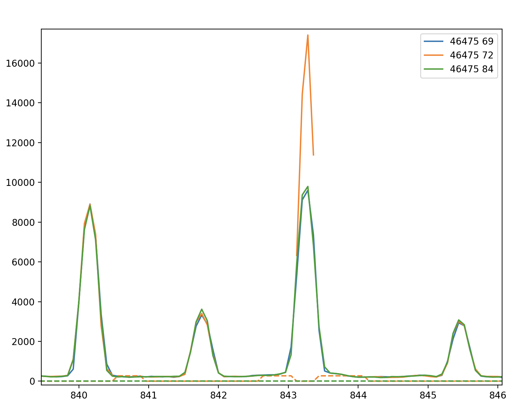Click the y-axis tick label 16000
514x420 pixels.
(20, 63)
